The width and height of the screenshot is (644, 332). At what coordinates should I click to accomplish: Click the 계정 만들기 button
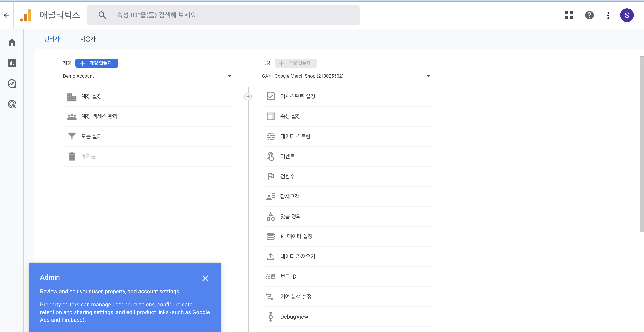pos(97,63)
